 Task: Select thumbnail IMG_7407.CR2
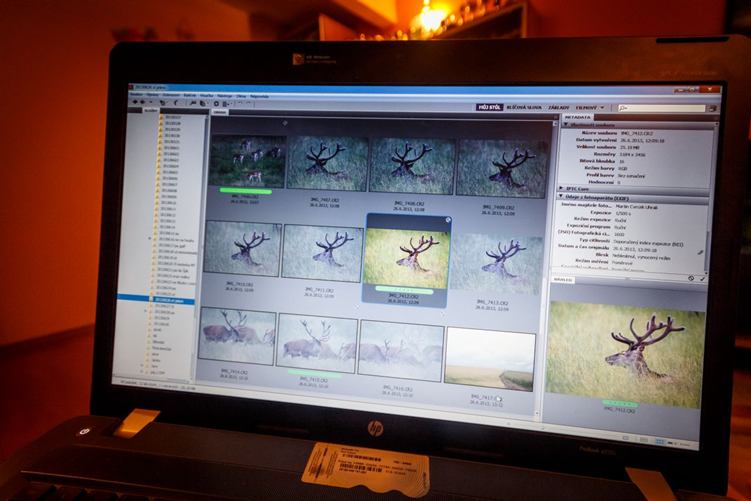327,163
